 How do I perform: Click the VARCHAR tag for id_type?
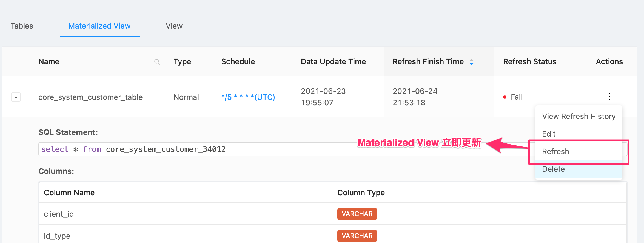tap(357, 236)
